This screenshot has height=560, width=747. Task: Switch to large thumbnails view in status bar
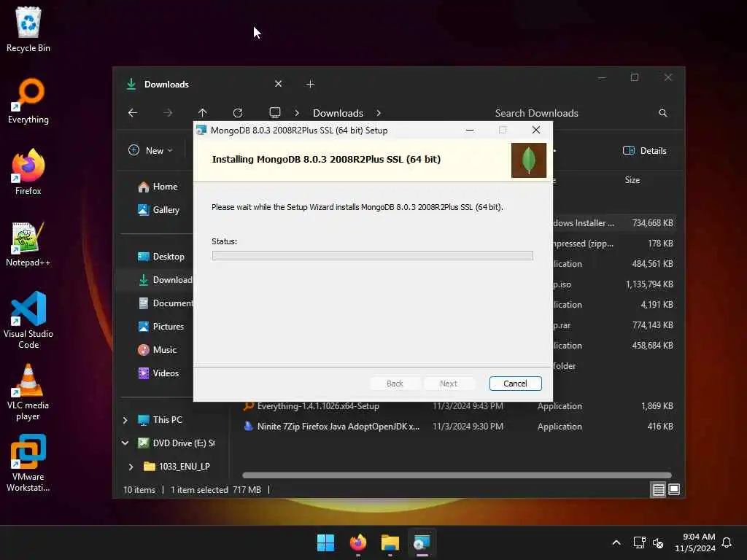pos(673,489)
